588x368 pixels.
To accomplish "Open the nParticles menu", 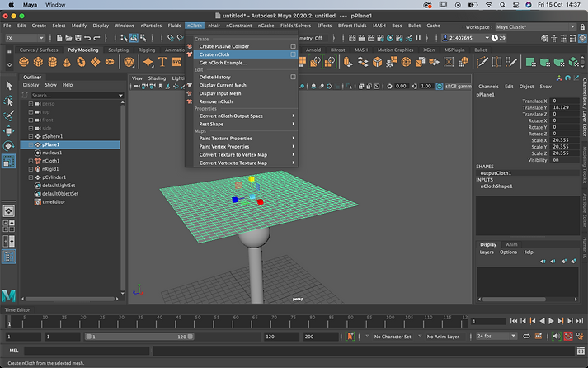I will point(151,26).
